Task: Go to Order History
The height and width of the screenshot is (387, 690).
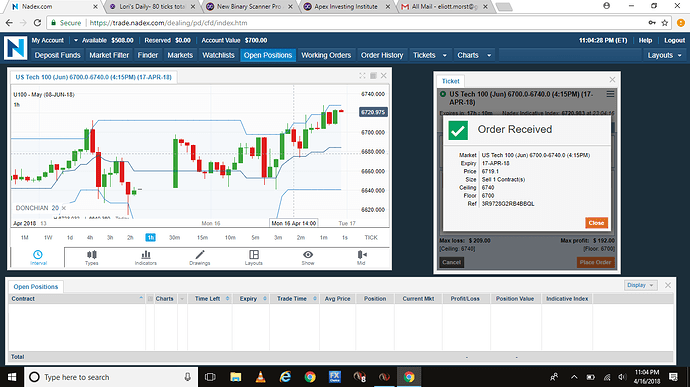Action: 382,55
